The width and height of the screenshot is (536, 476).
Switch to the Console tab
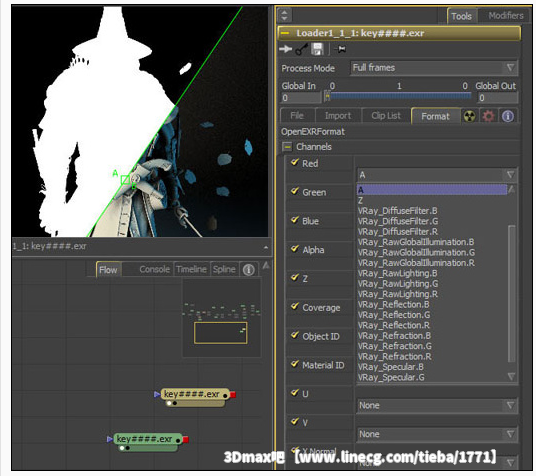coord(154,270)
